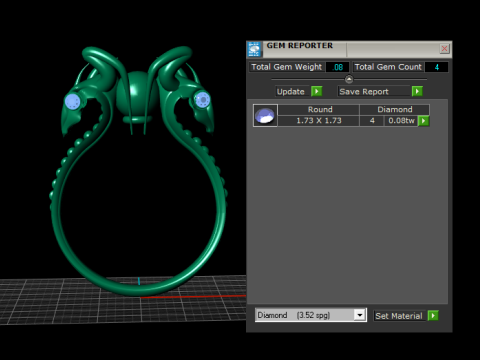The width and height of the screenshot is (480, 360).
Task: Click the Gem Reporter logo icon
Action: click(254, 49)
